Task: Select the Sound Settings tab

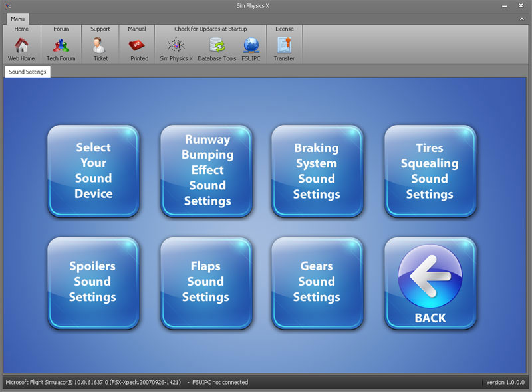Action: tap(27, 72)
